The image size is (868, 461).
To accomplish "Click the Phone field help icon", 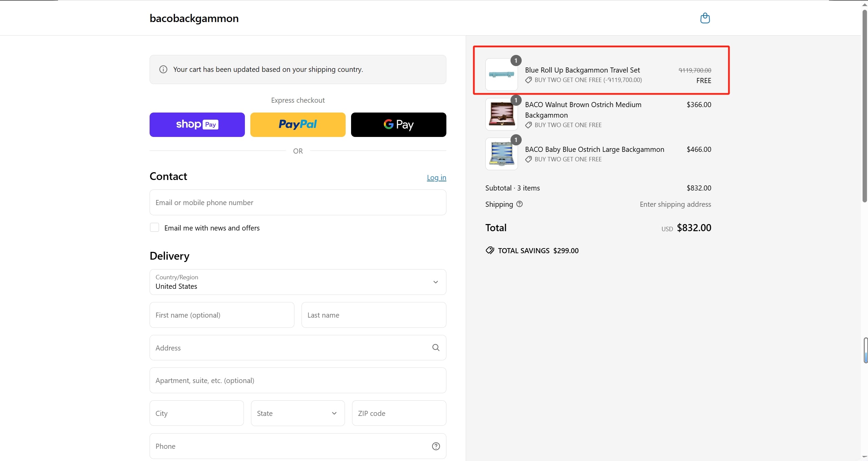I will (436, 446).
